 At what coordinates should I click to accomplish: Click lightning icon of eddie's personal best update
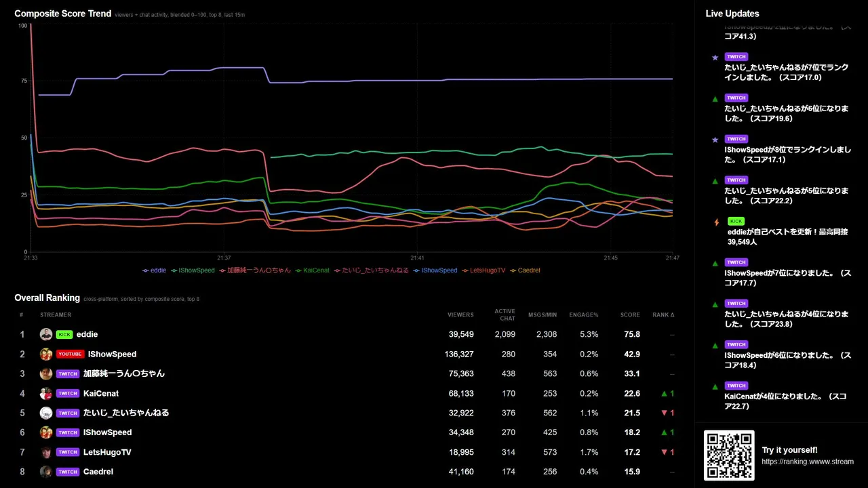pyautogui.click(x=716, y=222)
